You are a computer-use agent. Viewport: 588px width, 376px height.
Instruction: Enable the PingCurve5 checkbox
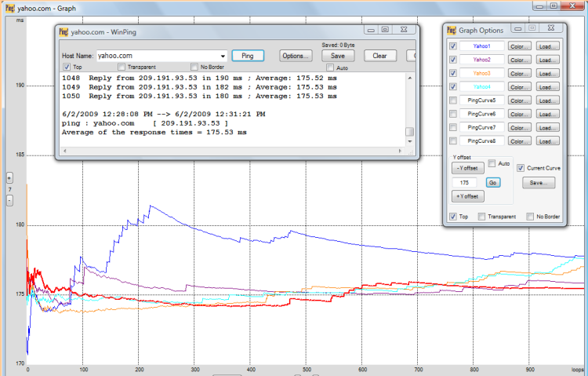(452, 100)
